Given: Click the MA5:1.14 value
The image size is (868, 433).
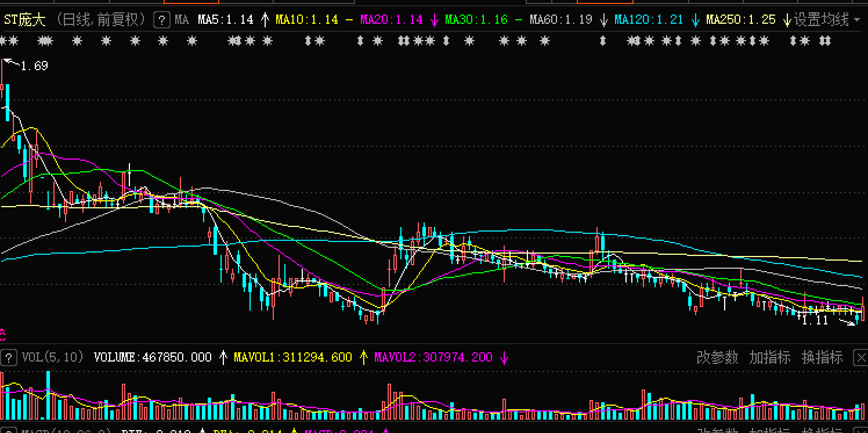Looking at the screenshot, I should point(226,20).
